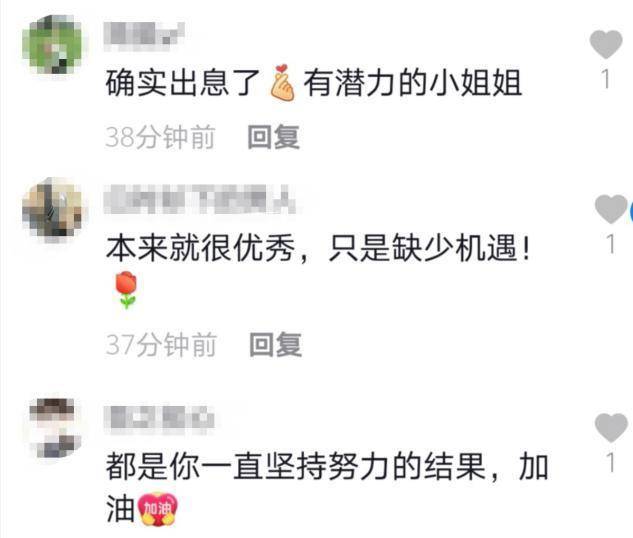Click the 加油 heart sticker emoji
This screenshot has height=538, width=633.
tap(158, 509)
